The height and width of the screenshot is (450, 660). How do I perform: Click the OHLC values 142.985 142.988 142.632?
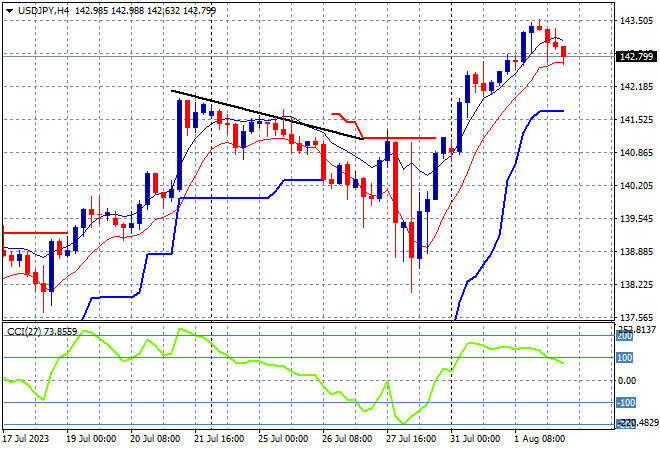pos(128,11)
